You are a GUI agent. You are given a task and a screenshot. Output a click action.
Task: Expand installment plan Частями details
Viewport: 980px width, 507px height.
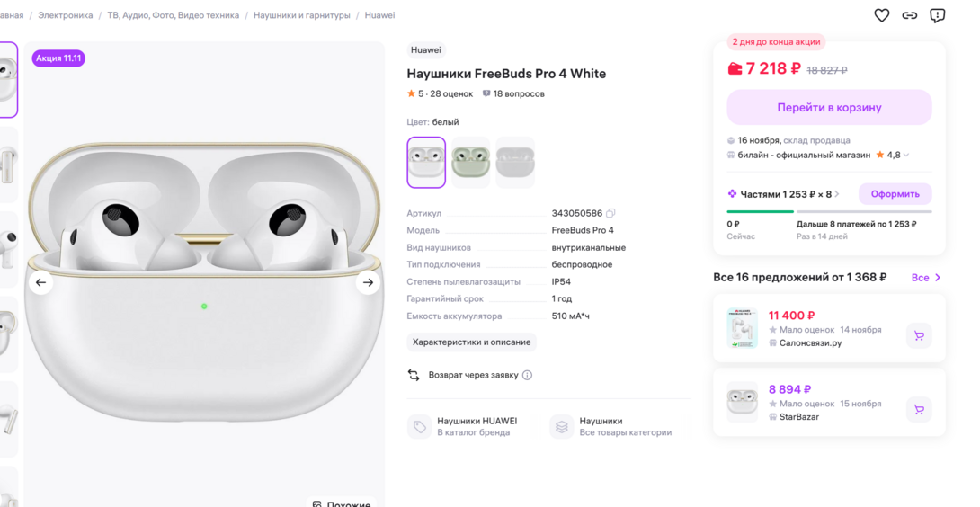(837, 194)
